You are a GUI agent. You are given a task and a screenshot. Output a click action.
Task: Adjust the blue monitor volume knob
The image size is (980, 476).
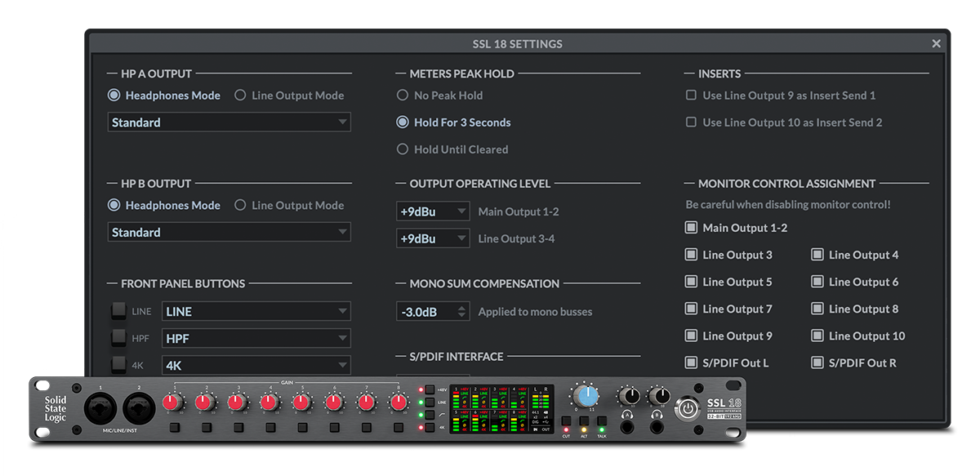pos(587,398)
